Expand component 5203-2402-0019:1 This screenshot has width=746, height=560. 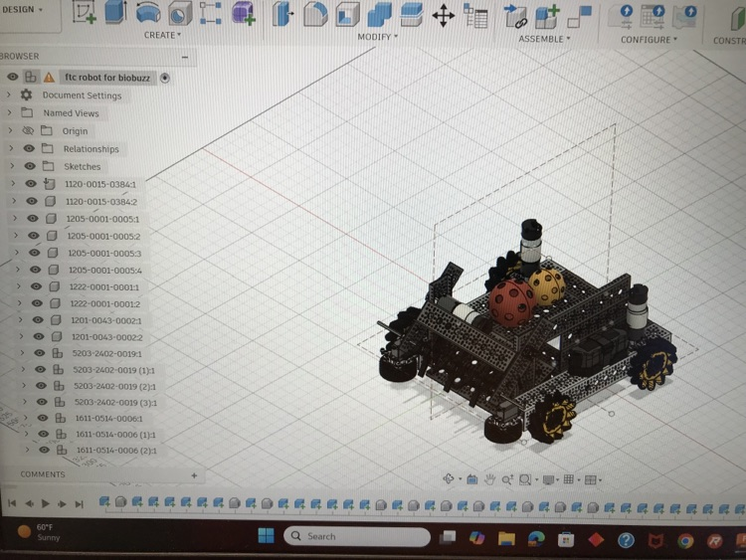point(22,353)
